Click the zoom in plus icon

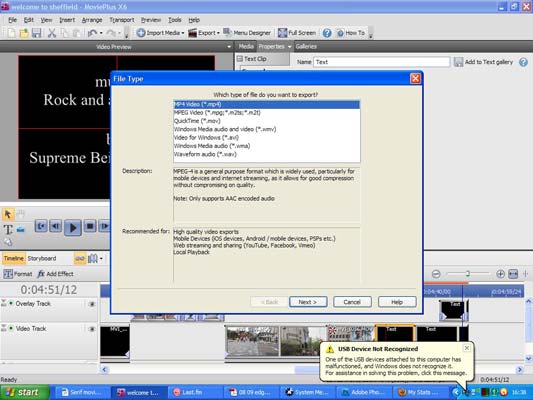pos(500,274)
